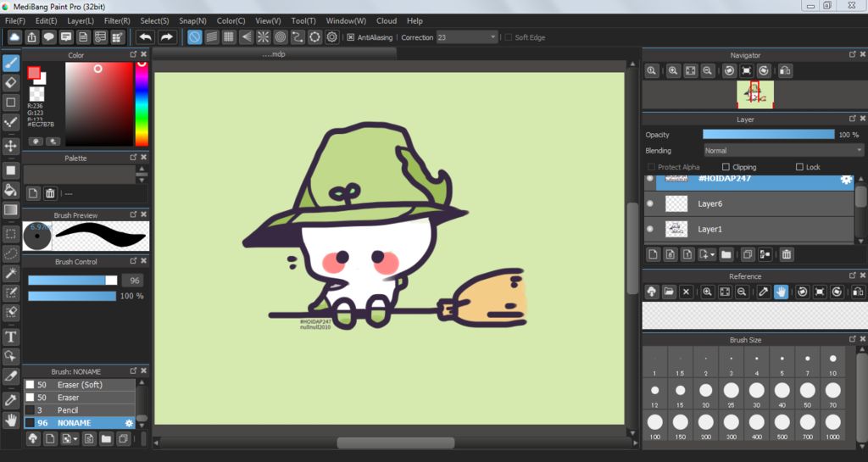Viewport: 868px width, 462px height.
Task: Click the Redo arrow
Action: [166, 37]
